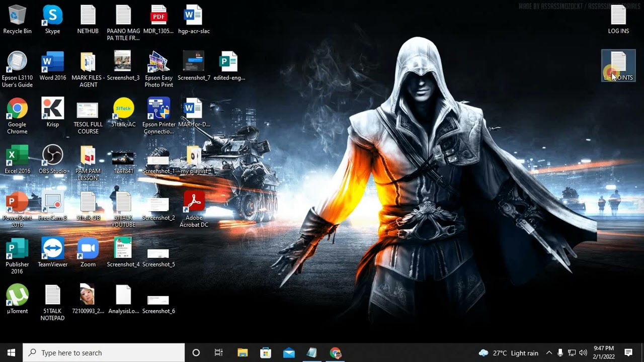Select the 51talk OB text file

coord(88,207)
